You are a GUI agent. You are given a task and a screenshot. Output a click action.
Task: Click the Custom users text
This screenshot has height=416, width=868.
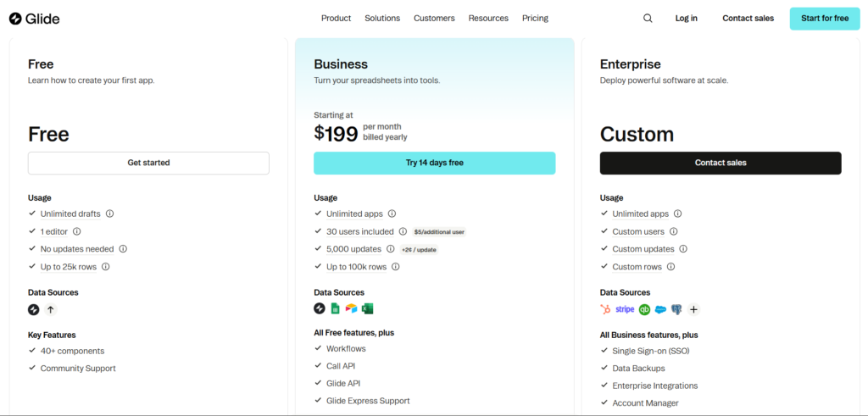[x=638, y=231]
